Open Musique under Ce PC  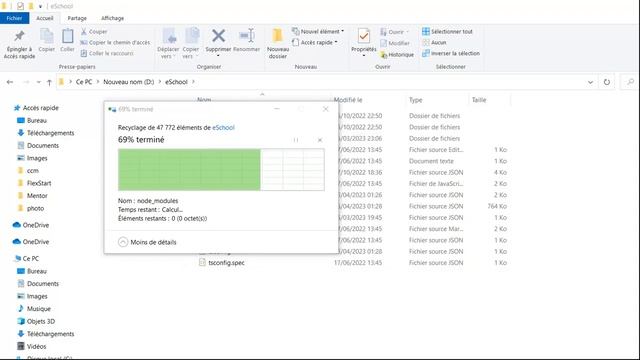click(x=38, y=309)
